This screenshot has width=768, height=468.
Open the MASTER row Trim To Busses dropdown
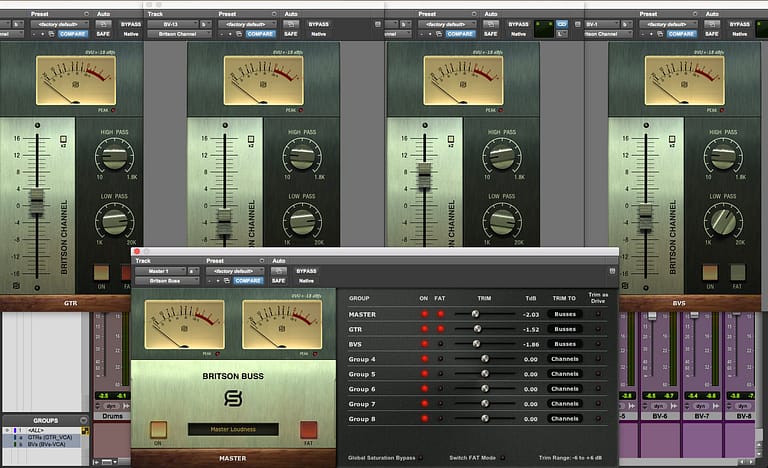coord(565,313)
